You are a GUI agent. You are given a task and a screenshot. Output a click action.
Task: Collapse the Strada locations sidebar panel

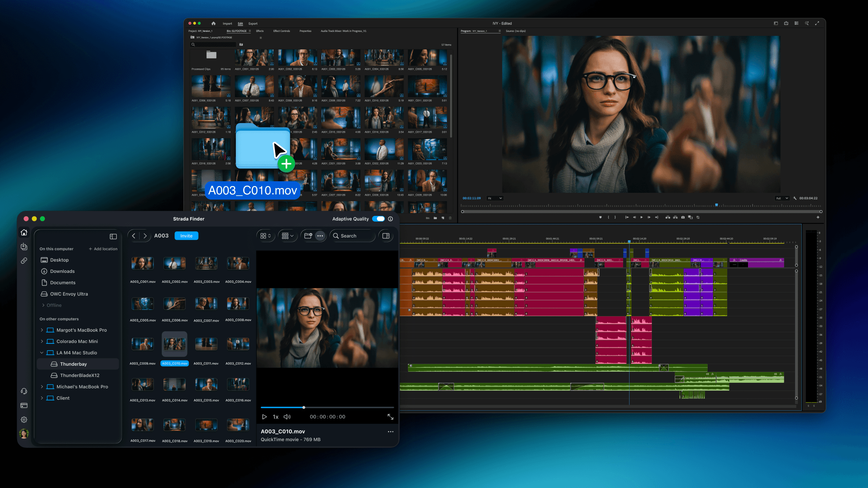point(113,237)
